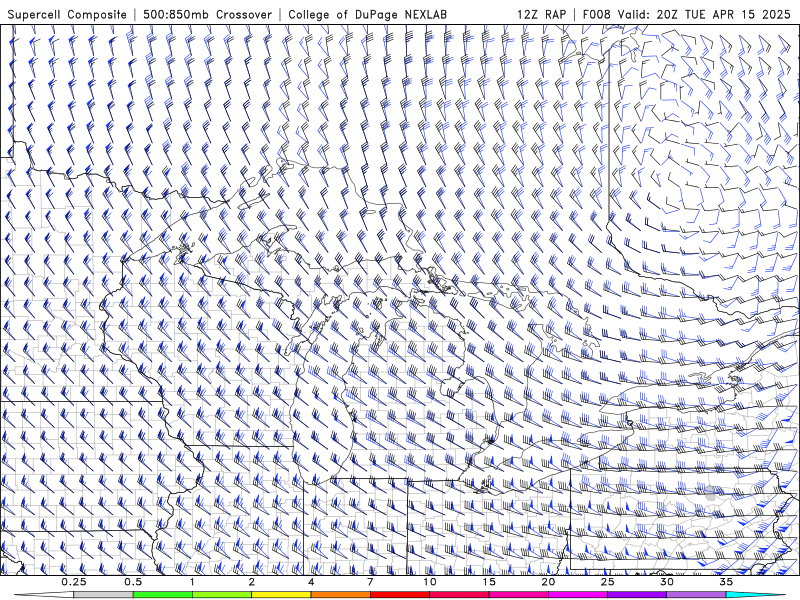Click the 0.5 value on the color scale
This screenshot has width=800, height=600.
click(133, 582)
